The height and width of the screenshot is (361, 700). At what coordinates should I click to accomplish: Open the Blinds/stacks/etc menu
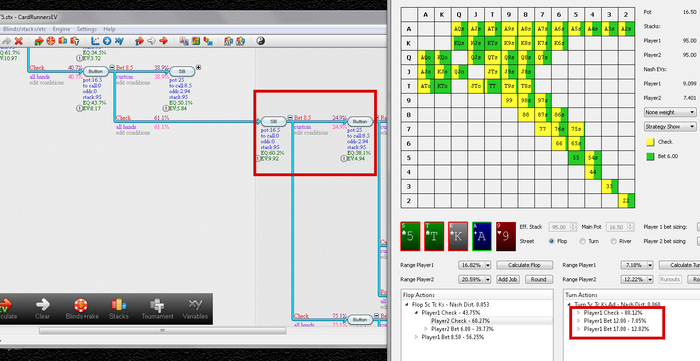click(x=24, y=29)
